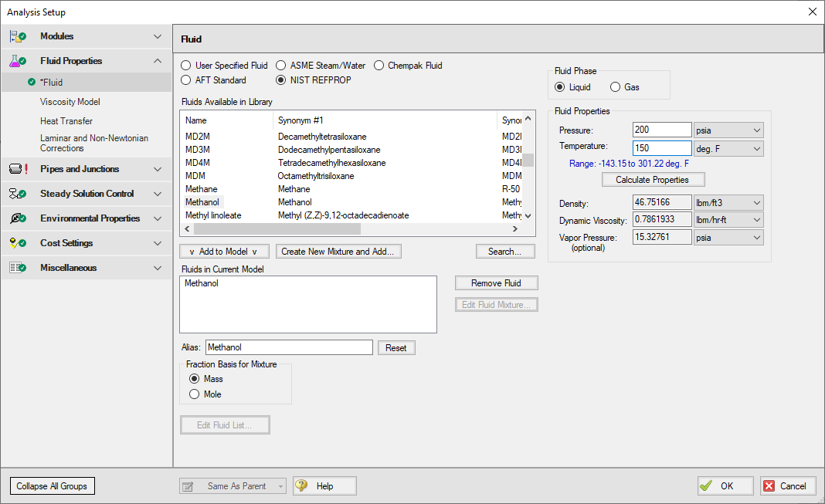825x504 pixels.
Task: Click into the Temperature input field
Action: pyautogui.click(x=661, y=148)
